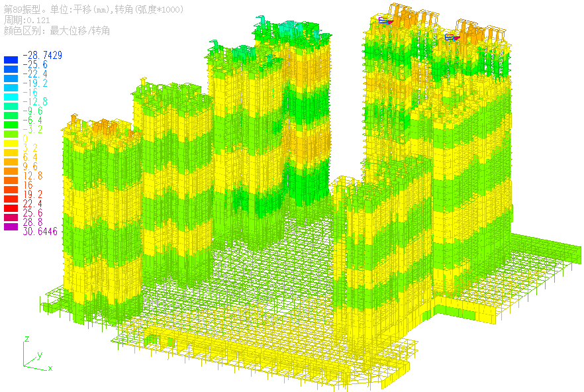Select the dark blue swatch topping the legend

tap(11, 60)
